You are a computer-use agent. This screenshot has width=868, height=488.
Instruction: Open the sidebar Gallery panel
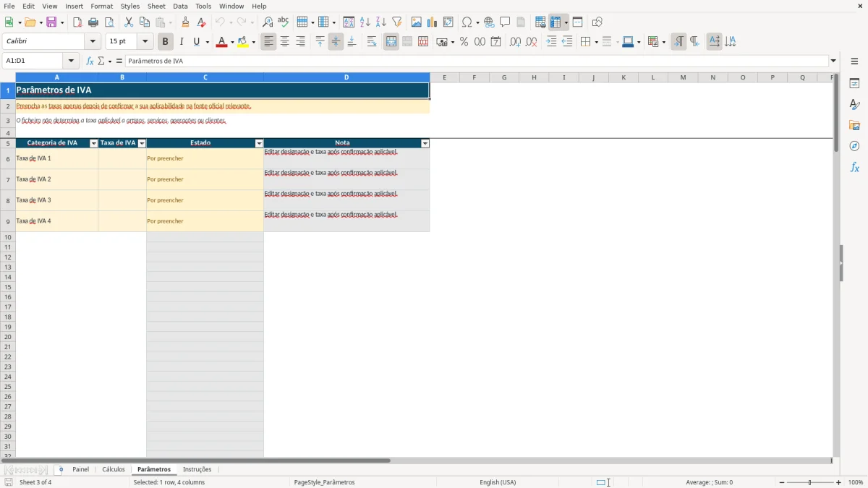pos(854,125)
